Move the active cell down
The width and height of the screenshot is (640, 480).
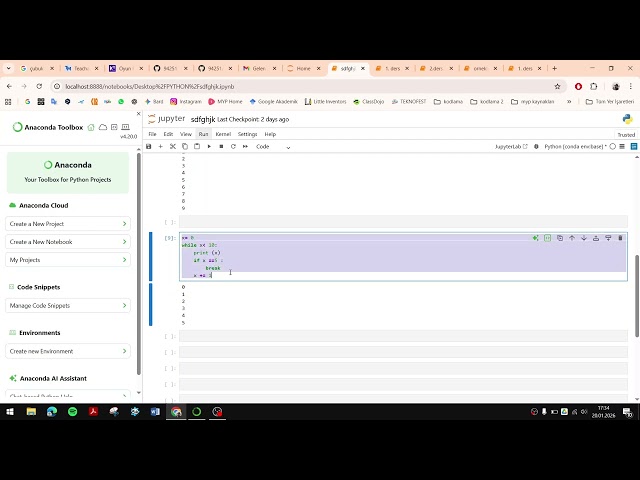(584, 238)
